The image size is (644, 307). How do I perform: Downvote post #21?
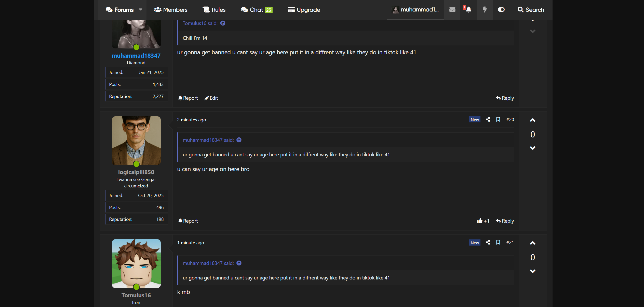click(x=532, y=271)
